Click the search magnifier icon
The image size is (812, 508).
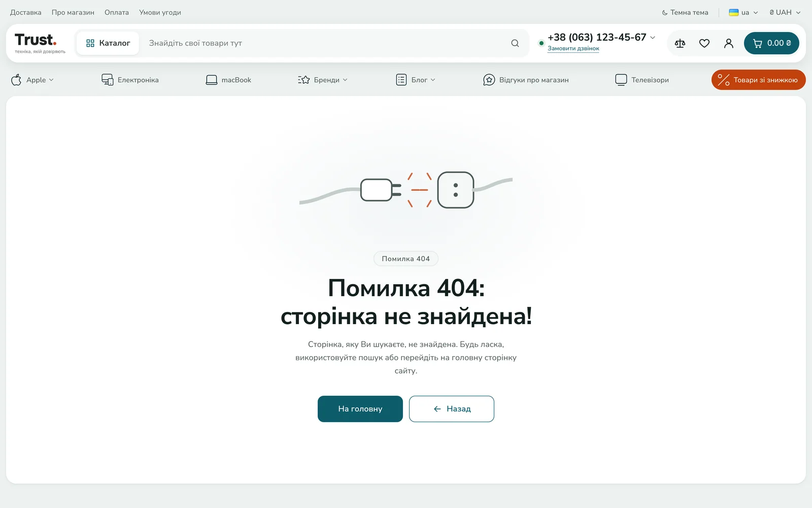coord(515,43)
